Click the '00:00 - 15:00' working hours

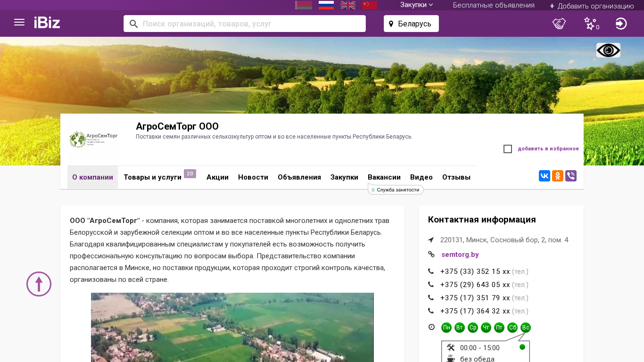pyautogui.click(x=480, y=348)
